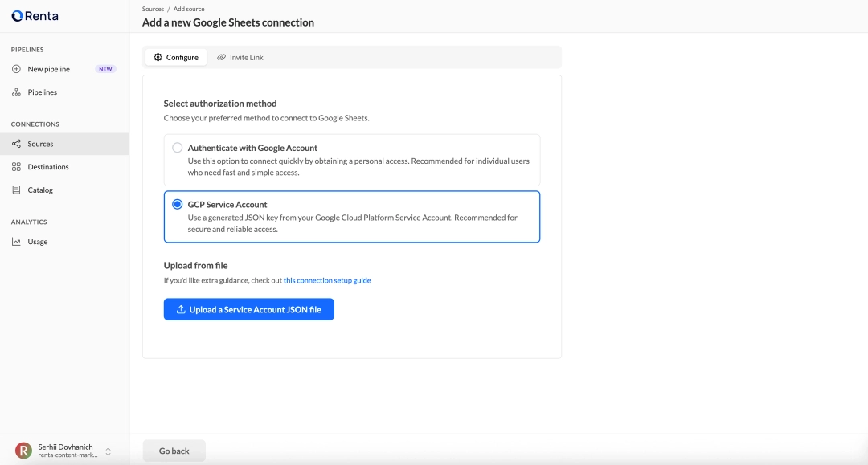Expand the workspace switcher chevron
868x465 pixels.
click(x=109, y=452)
